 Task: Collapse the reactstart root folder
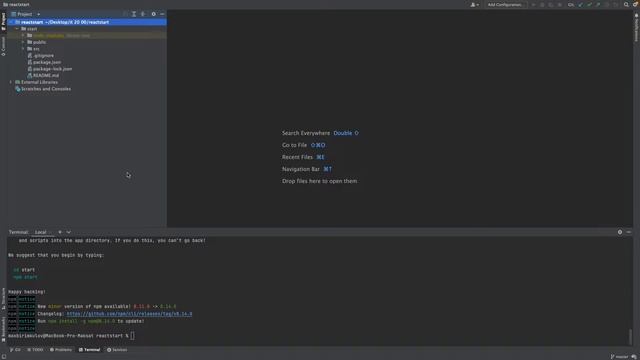(11, 22)
